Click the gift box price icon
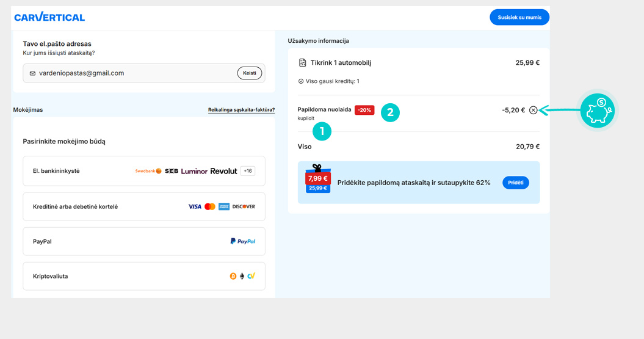644x339 pixels. (x=317, y=179)
